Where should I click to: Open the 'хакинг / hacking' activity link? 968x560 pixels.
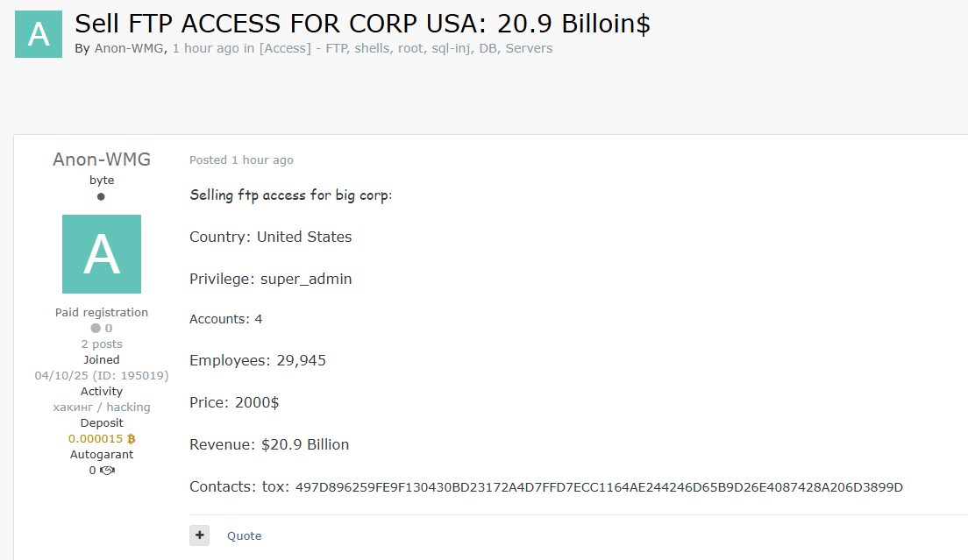pyautogui.click(x=101, y=407)
